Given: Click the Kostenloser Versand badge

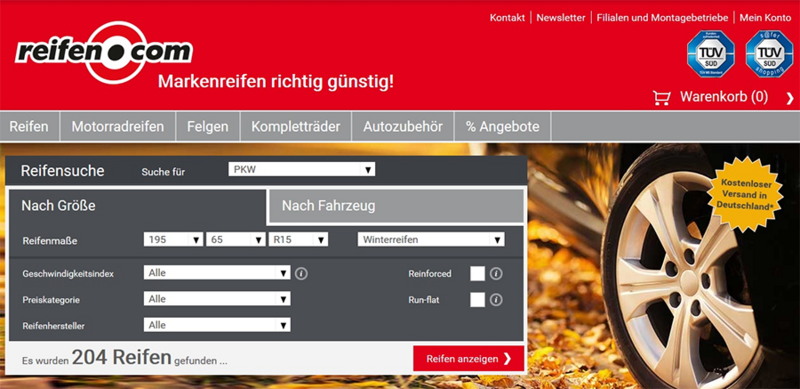Looking at the screenshot, I should [x=745, y=194].
